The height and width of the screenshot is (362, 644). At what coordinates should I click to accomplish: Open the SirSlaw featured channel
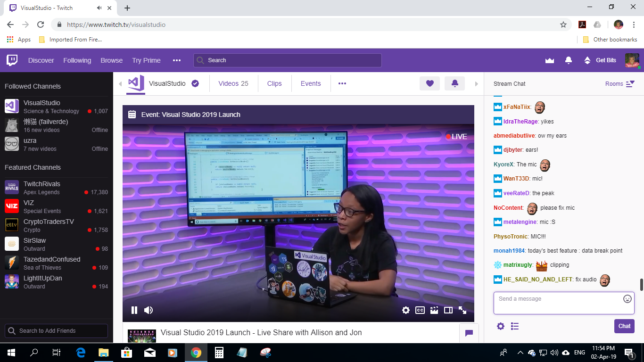pyautogui.click(x=56, y=244)
